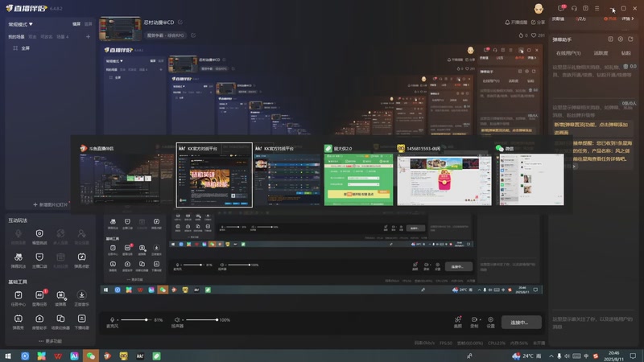Screen dimensions: 644x362
Task: Click the headset customer service icon
Action: (x=574, y=8)
